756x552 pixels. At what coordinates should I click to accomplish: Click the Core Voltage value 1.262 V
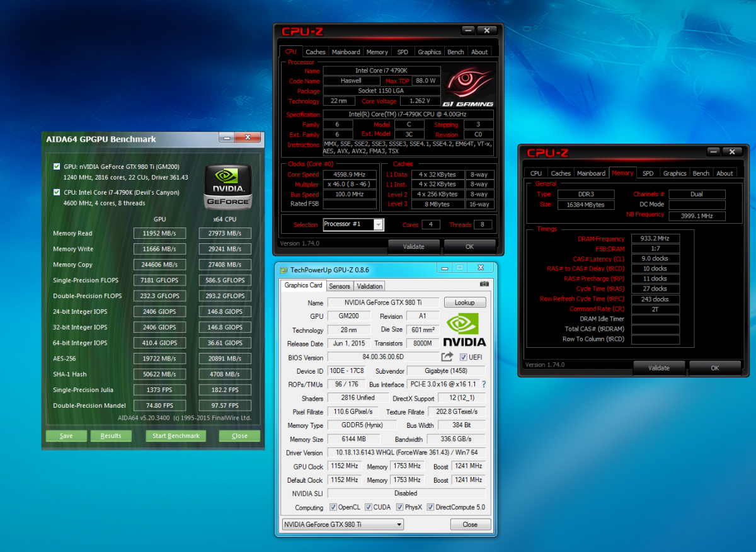pyautogui.click(x=420, y=101)
